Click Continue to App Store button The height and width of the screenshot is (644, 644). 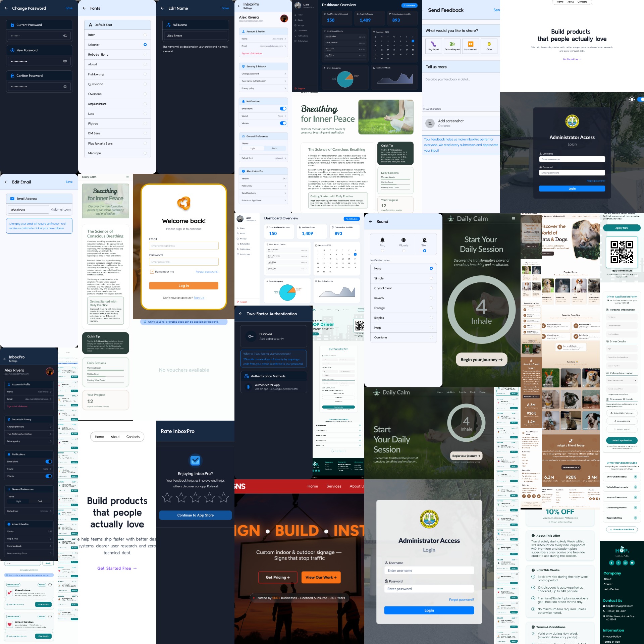195,515
